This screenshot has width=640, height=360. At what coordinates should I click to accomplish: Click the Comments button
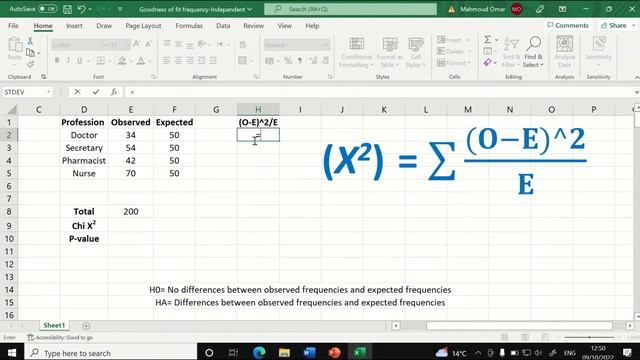(568, 25)
